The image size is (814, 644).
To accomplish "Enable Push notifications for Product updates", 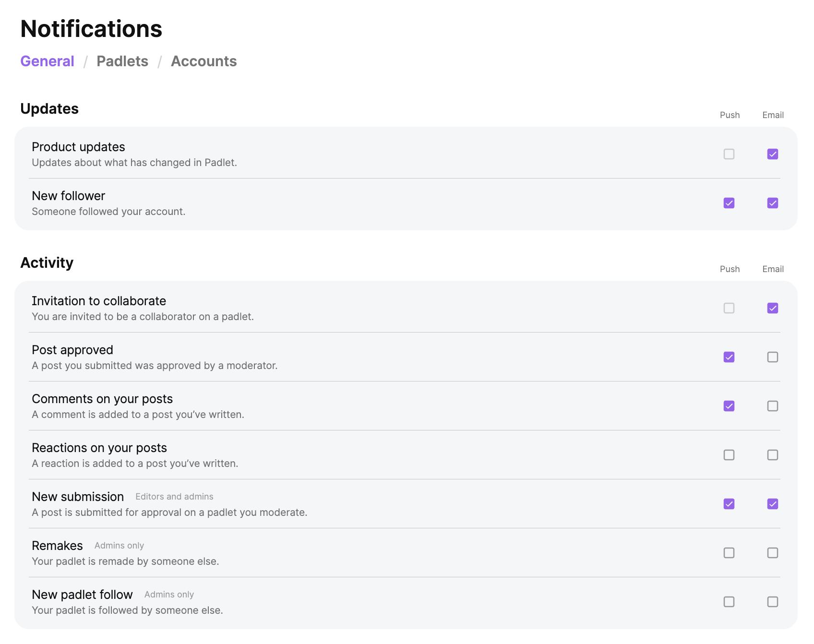I will point(729,154).
